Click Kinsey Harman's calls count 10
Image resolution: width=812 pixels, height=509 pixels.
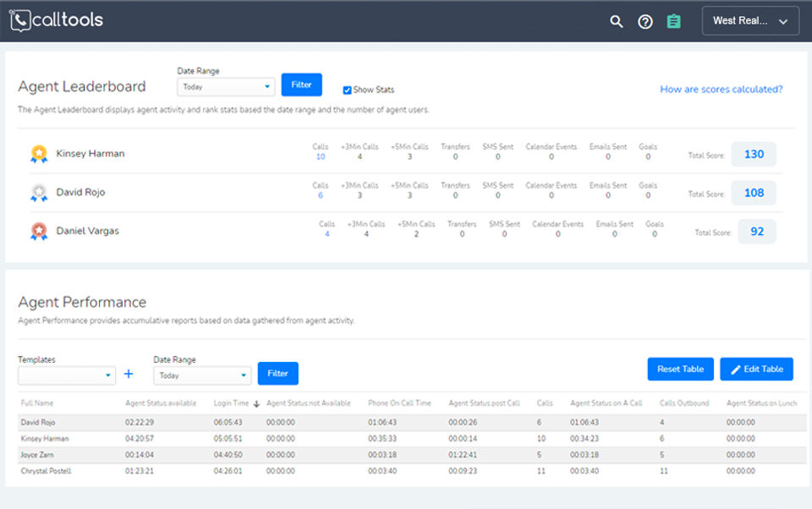point(321,156)
